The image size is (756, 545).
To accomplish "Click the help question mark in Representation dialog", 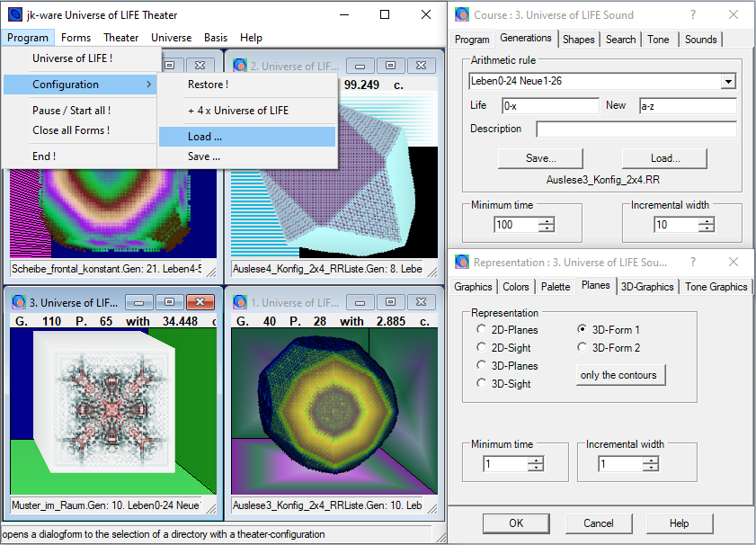I will 693,263.
